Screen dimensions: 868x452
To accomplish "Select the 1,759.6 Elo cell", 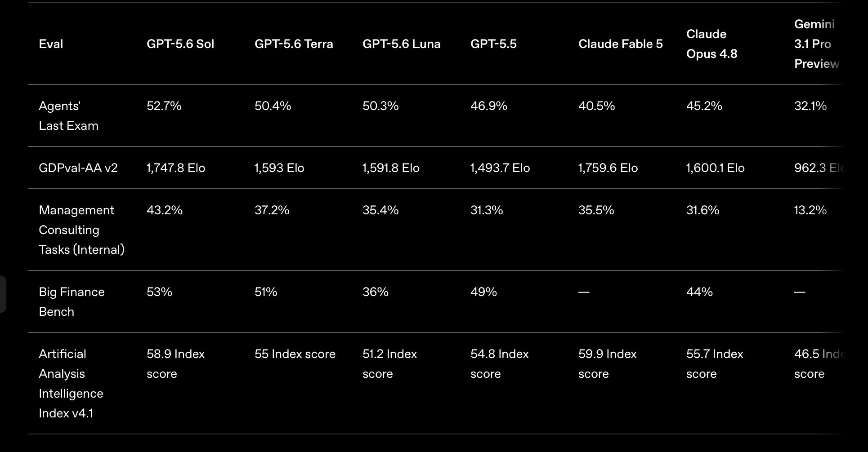I will pyautogui.click(x=608, y=168).
